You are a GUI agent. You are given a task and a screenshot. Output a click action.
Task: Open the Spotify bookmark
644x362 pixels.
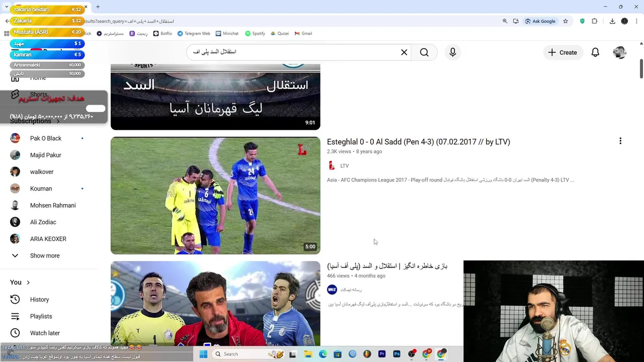255,33
